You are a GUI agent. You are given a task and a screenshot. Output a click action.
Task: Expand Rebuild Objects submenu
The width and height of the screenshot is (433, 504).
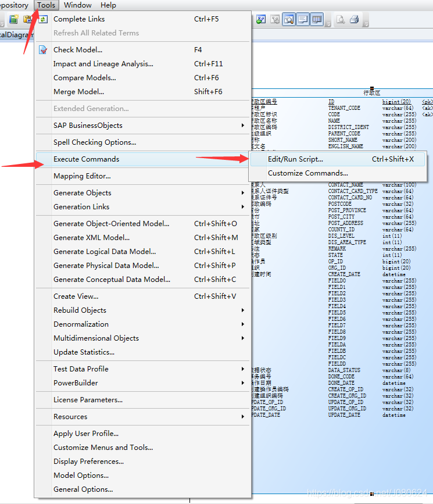click(x=243, y=310)
